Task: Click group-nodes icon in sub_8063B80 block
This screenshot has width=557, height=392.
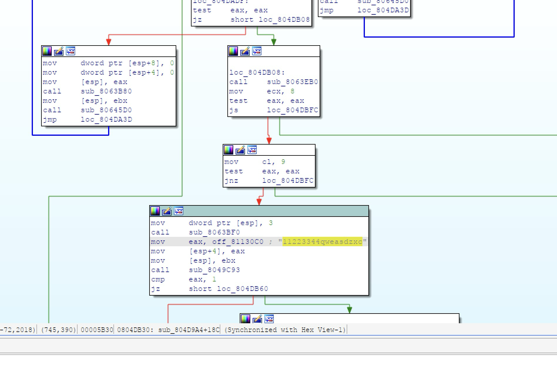Action: pos(71,51)
